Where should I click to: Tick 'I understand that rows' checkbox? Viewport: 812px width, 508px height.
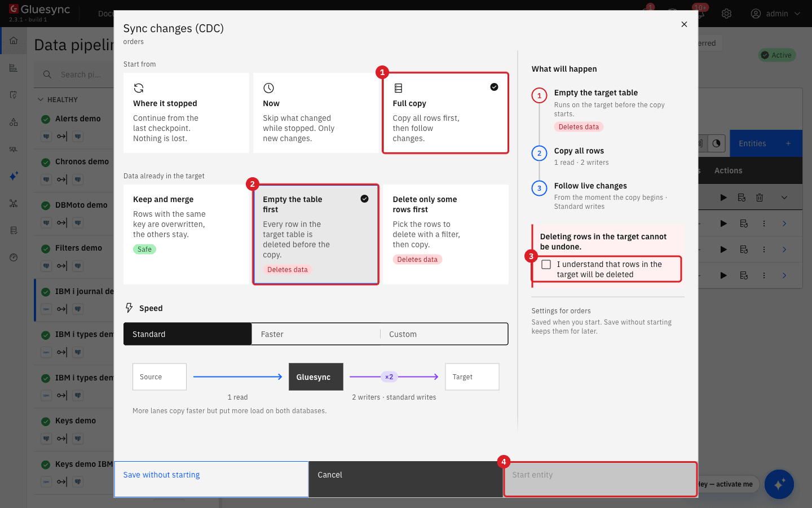pos(546,264)
